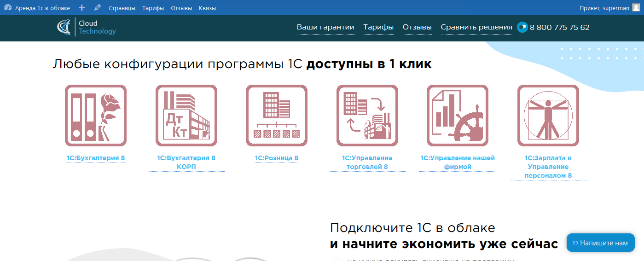Go to Ваши гарантии section
The width and height of the screenshot is (644, 261).
pos(325,27)
